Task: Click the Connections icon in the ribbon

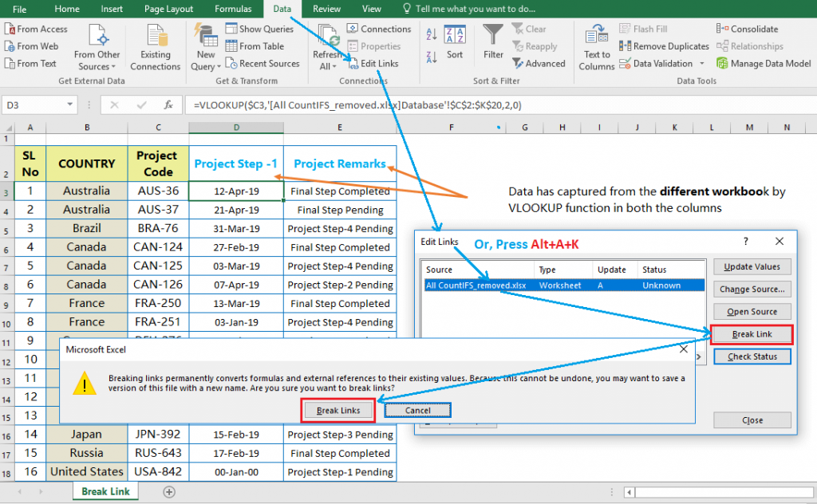Action: 352,29
